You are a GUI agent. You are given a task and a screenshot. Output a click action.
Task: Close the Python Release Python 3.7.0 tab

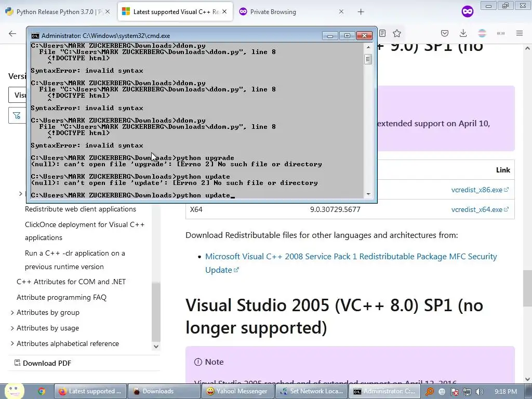(107, 11)
